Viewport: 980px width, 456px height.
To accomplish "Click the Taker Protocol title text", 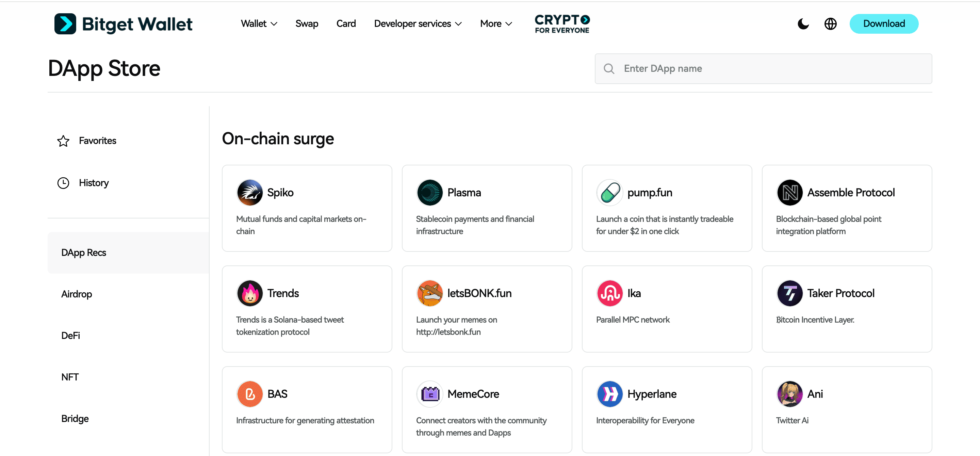I will point(840,293).
